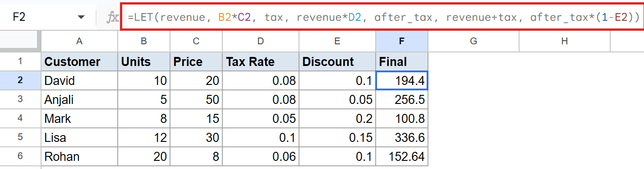Screen dimensions: 644x169
Task: Select David's Tax Rate 0.08
Action: tap(261, 80)
